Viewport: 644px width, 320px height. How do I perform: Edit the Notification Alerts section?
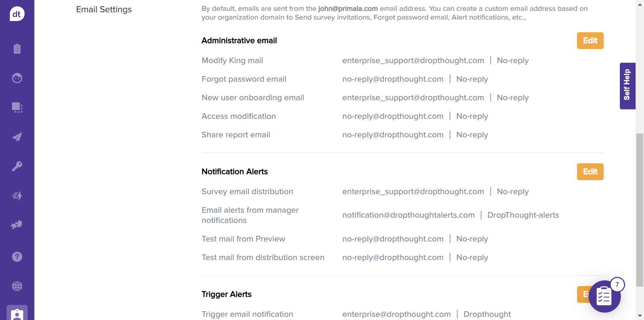tap(590, 172)
